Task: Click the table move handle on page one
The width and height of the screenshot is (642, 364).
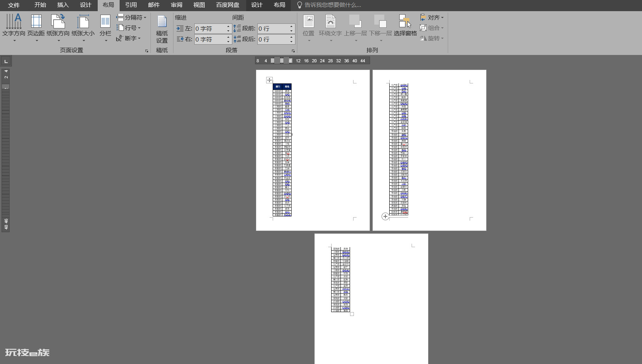Action: point(269,80)
